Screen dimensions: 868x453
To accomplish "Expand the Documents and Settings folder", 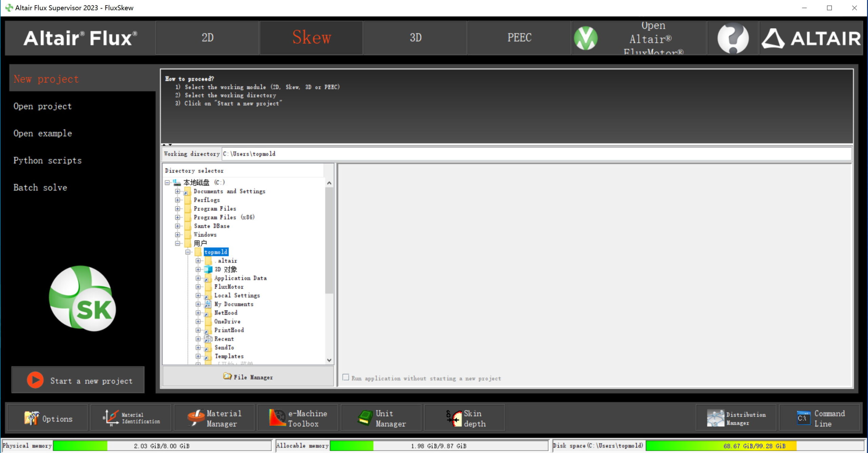I will coord(177,191).
